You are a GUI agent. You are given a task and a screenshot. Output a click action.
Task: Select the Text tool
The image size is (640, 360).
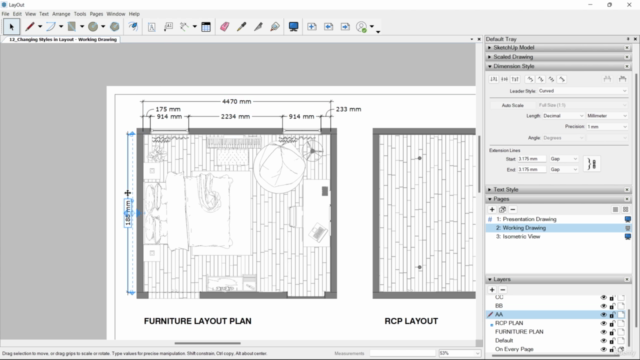click(151, 27)
